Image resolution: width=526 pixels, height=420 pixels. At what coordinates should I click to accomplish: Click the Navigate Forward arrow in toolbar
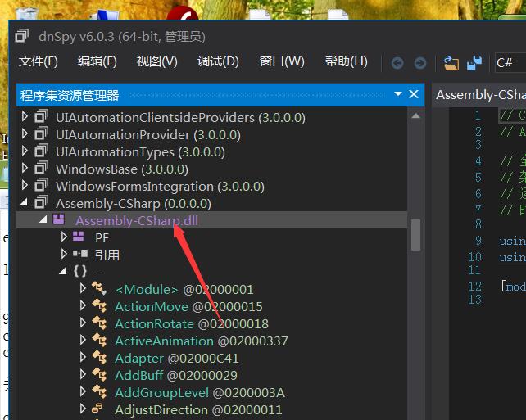coord(420,63)
